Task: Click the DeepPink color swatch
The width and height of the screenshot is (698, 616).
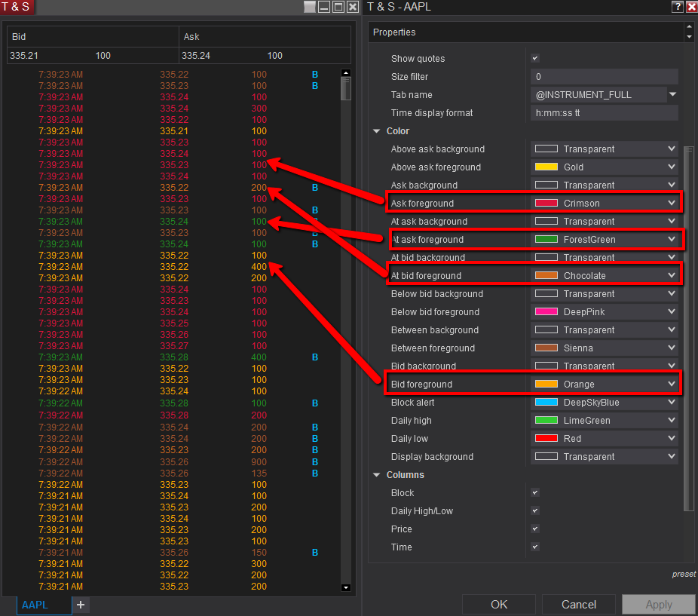Action: tap(546, 312)
